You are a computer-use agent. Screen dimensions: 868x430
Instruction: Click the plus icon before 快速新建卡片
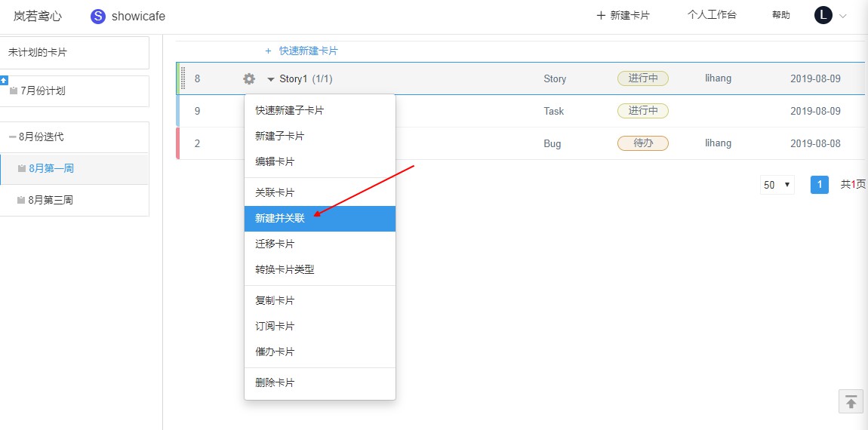click(x=269, y=51)
